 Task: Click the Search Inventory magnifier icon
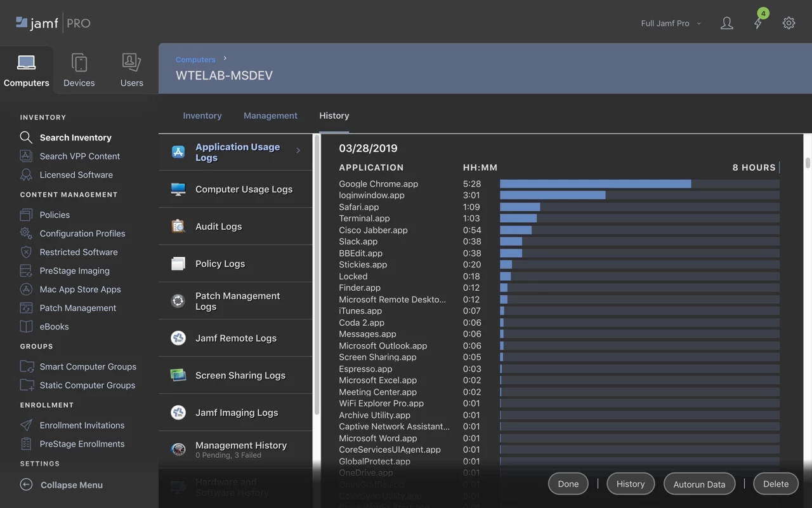[x=26, y=137]
